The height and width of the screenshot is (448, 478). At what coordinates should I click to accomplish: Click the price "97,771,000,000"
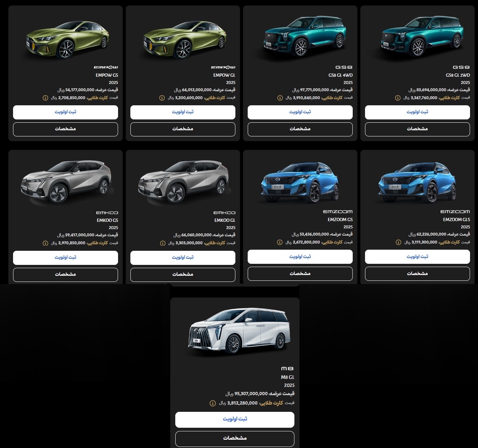coord(314,90)
